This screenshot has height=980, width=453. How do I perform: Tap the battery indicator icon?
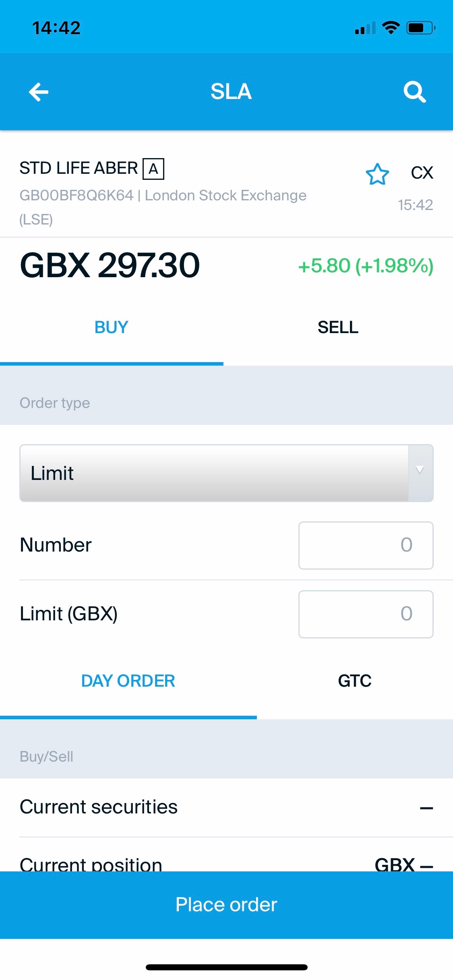421,28
